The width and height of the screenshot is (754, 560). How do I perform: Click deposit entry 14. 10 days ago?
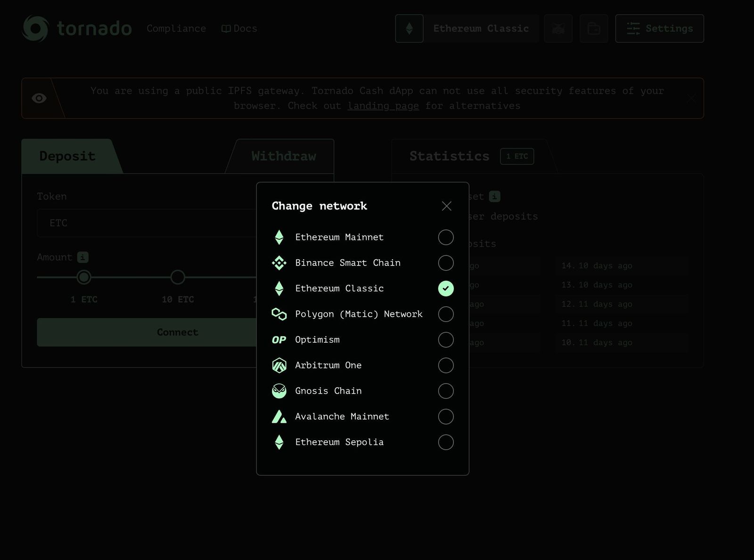(622, 266)
